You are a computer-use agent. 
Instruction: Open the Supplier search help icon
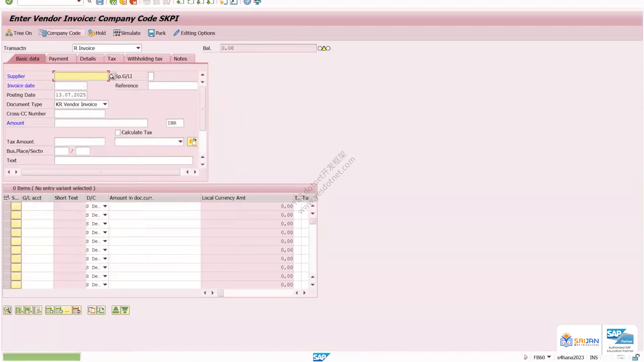112,76
